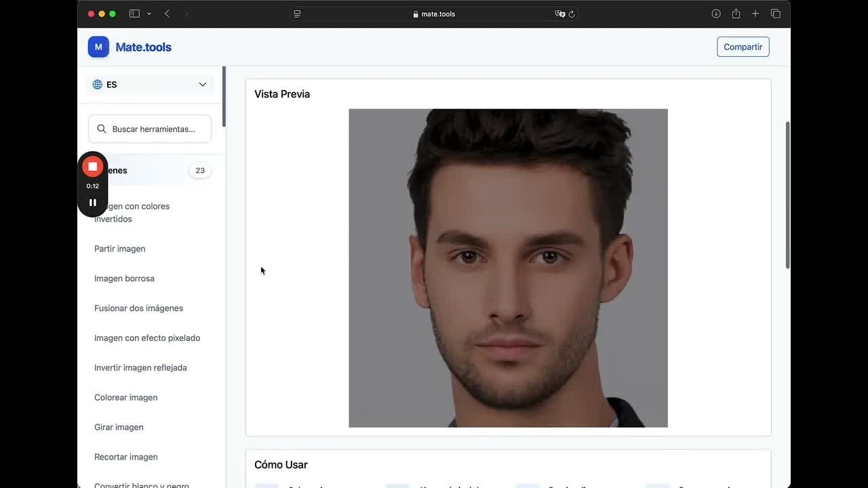This screenshot has height=488, width=868.
Task: Click the page vertical scrollbar
Action: click(x=787, y=195)
